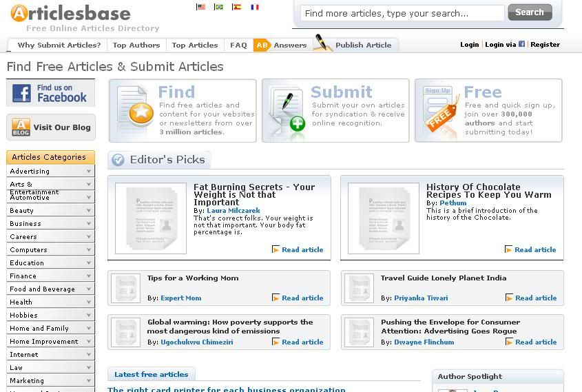Click the A Blog icon in Visit Our Blog

pyautogui.click(x=21, y=127)
